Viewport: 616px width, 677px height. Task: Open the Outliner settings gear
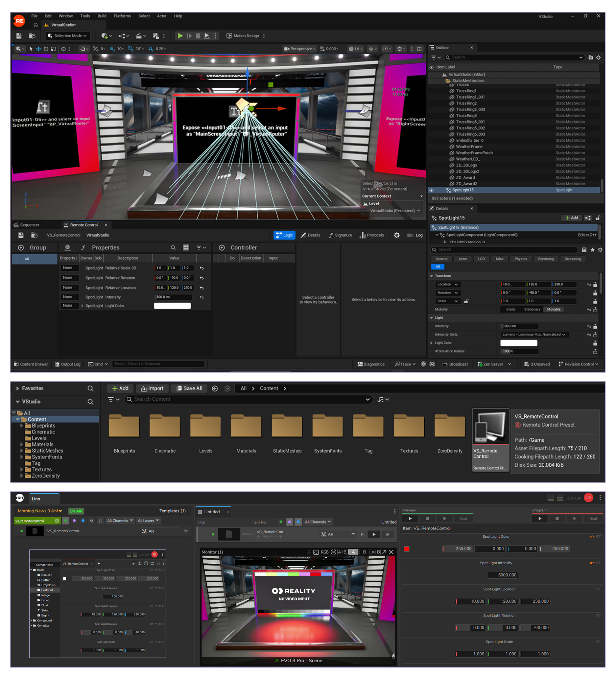tap(598, 58)
